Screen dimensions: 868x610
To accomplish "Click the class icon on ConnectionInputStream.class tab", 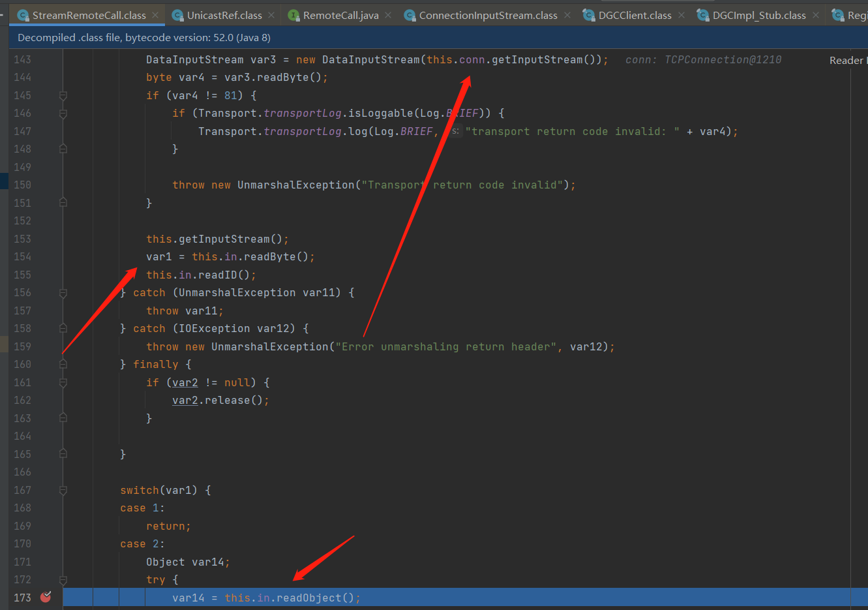I will 410,15.
